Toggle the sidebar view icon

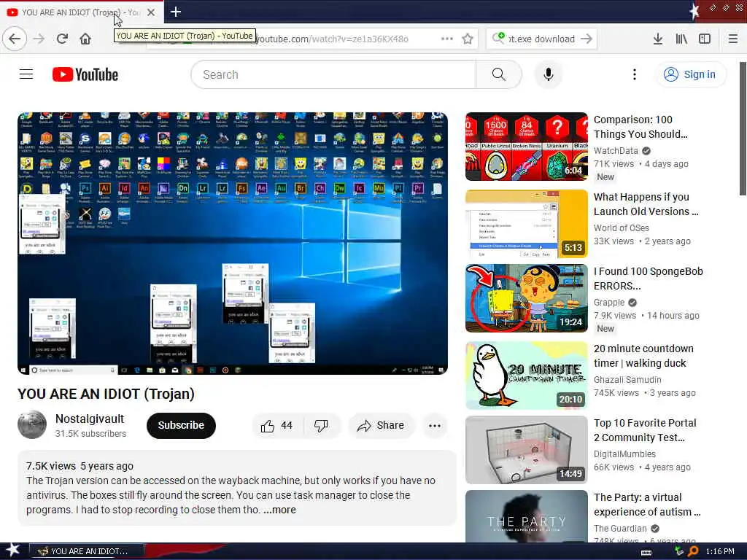coord(705,39)
